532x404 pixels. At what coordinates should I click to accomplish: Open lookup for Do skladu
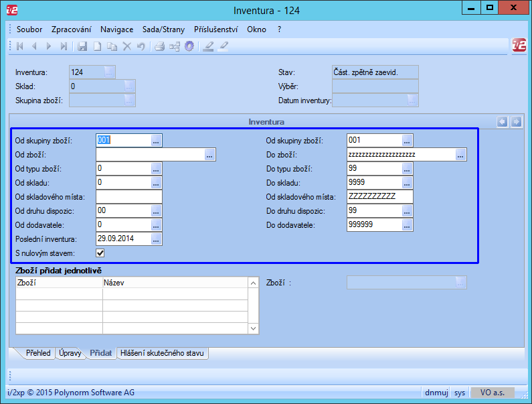(407, 183)
